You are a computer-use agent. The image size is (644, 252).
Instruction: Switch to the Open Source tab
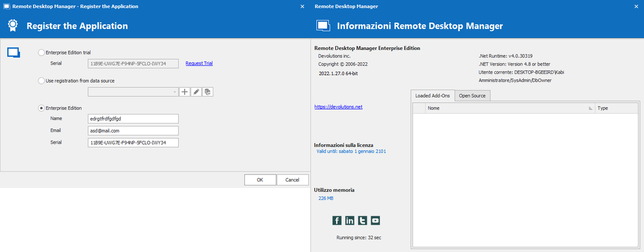[x=472, y=96]
